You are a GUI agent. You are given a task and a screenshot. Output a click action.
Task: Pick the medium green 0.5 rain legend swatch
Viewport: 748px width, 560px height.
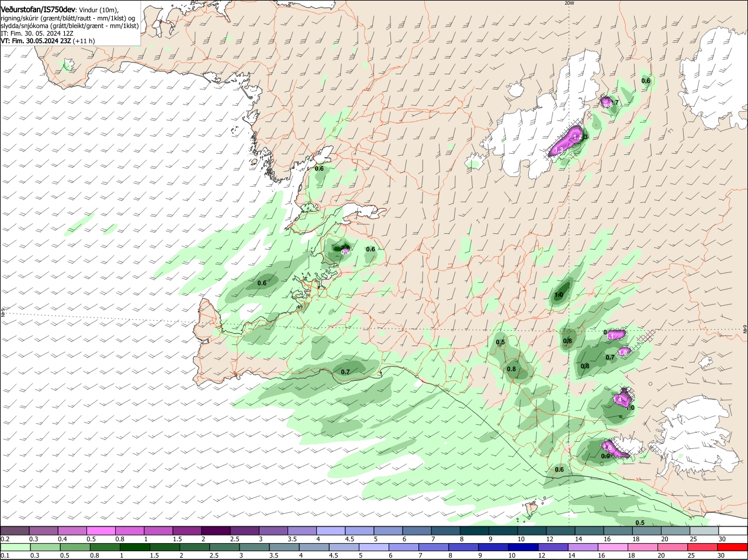[75, 547]
